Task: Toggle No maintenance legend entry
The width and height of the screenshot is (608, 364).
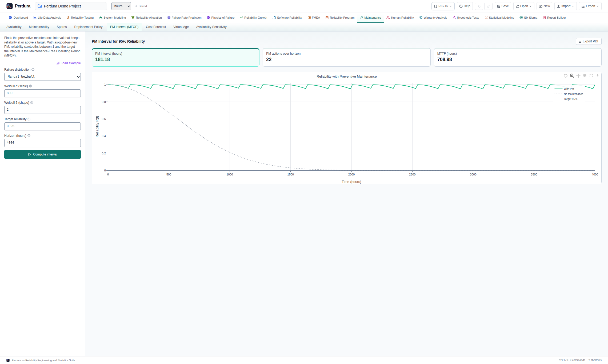Action: pos(569,94)
